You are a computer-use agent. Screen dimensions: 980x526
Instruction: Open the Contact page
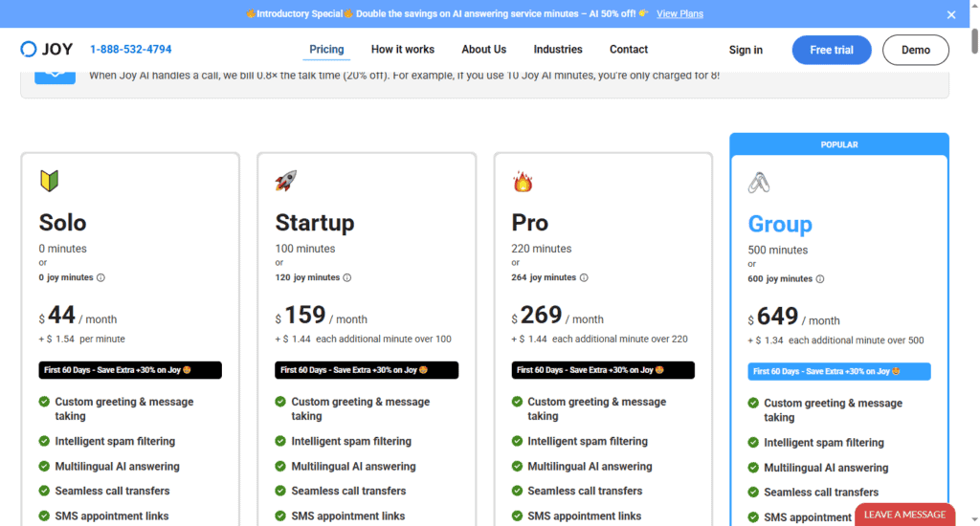[x=628, y=50]
